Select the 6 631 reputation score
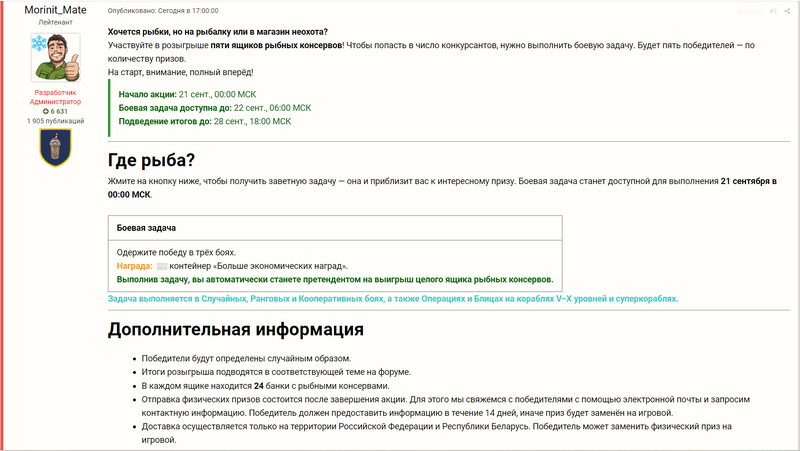 coord(59,111)
